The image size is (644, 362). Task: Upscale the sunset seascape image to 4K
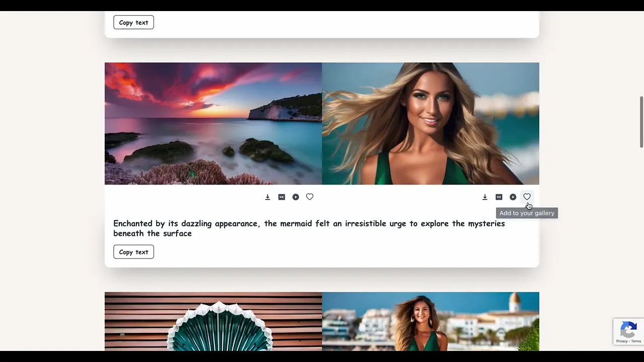(x=282, y=197)
